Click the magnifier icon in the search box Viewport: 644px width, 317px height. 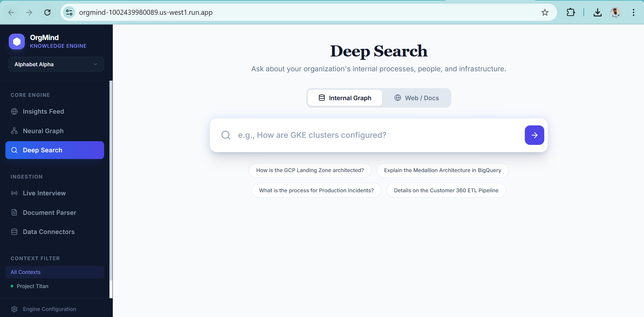[226, 135]
